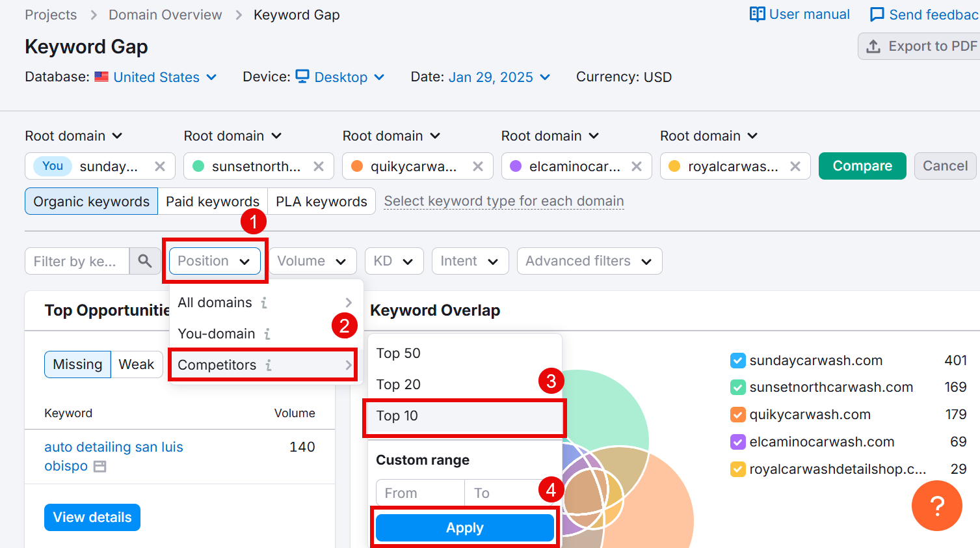
Task: Remove the elcaminocar... competitor domain
Action: (637, 166)
